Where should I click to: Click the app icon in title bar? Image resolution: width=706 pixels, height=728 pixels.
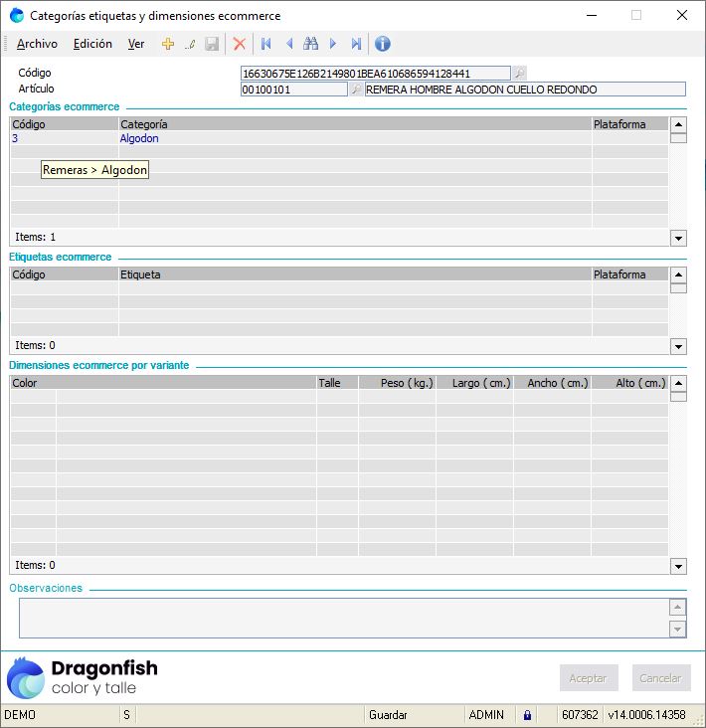[16, 15]
